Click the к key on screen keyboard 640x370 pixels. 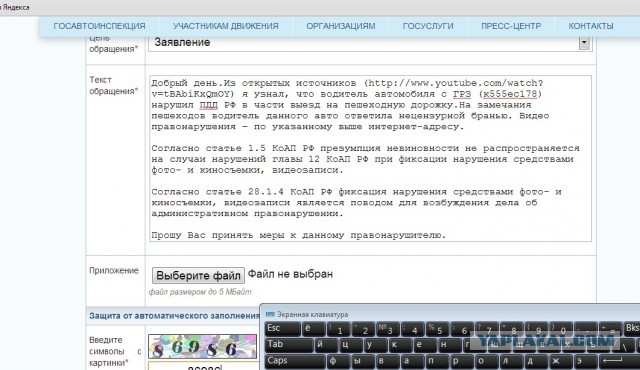pyautogui.click(x=400, y=345)
